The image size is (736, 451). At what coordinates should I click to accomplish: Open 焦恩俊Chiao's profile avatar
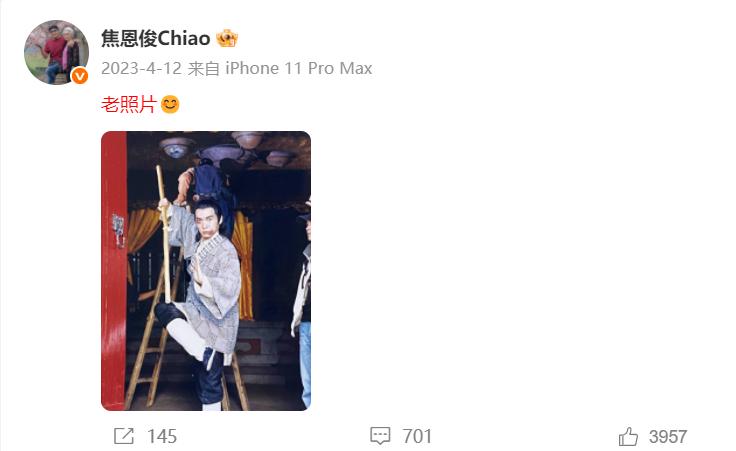click(x=56, y=52)
